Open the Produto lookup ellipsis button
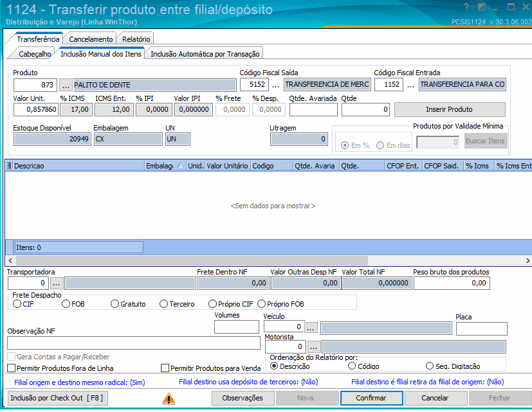This screenshot has width=532, height=412. [x=66, y=85]
